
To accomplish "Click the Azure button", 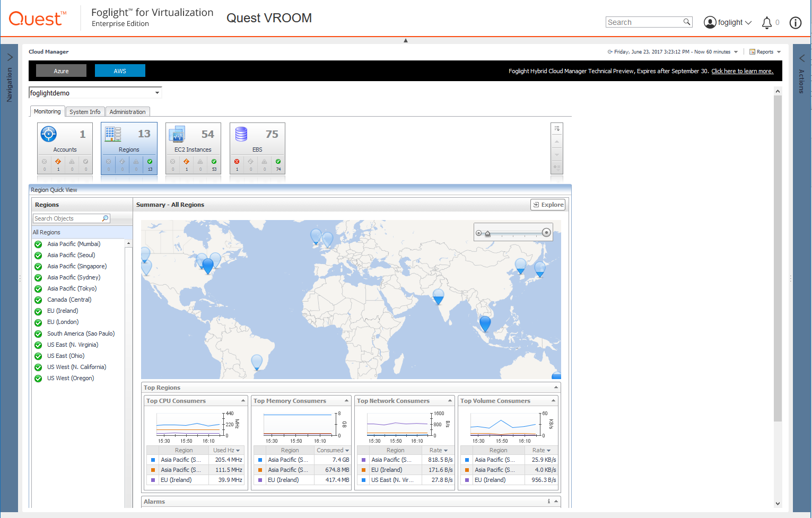I will 61,71.
